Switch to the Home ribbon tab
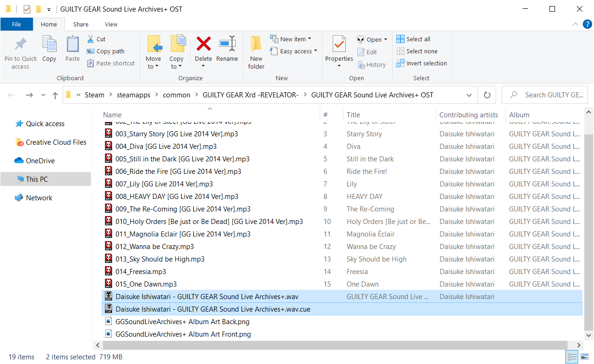The image size is (594, 364). tap(49, 24)
